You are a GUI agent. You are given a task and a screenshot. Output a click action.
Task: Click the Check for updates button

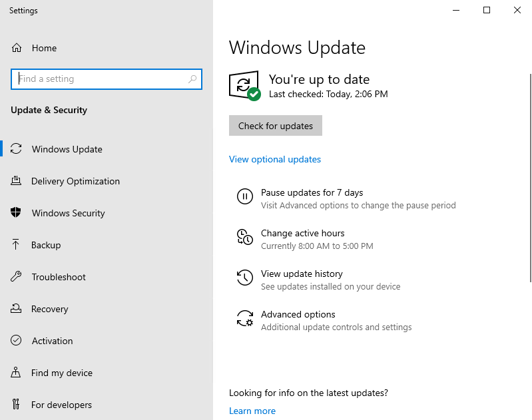click(276, 126)
